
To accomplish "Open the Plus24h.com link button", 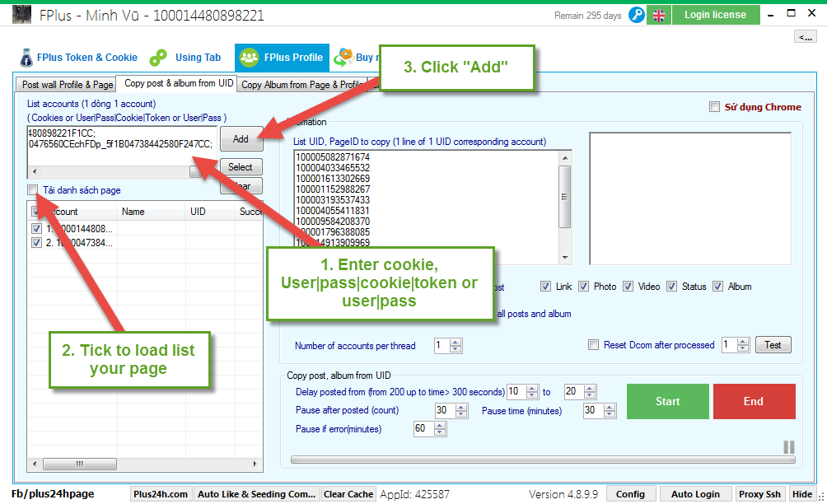I will pos(161,494).
